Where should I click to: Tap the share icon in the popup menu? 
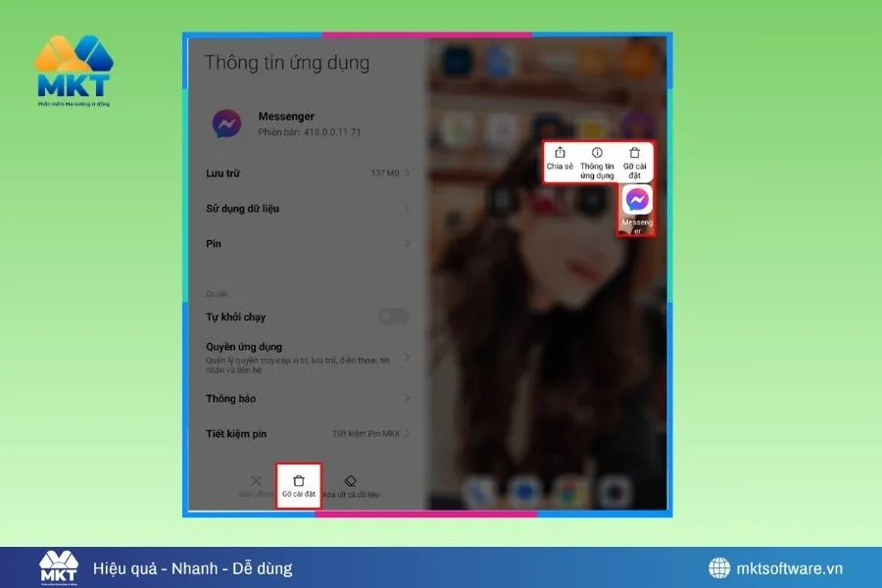pos(560,153)
